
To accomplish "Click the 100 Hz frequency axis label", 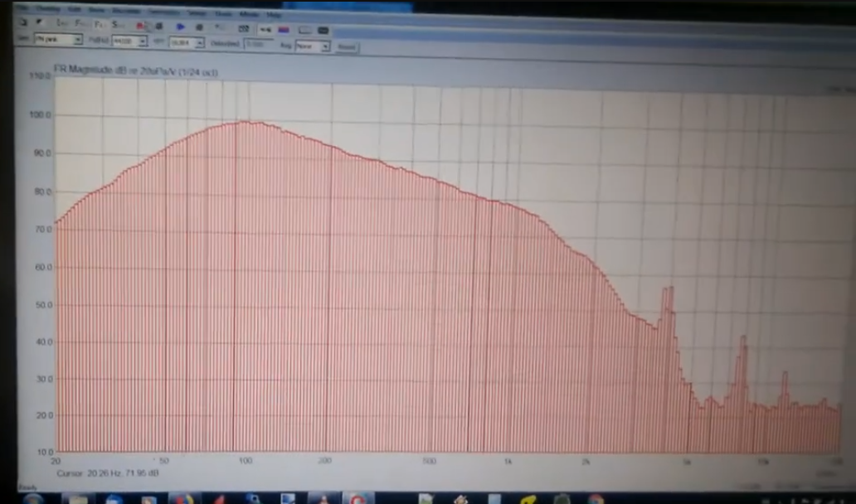I will 245,461.
